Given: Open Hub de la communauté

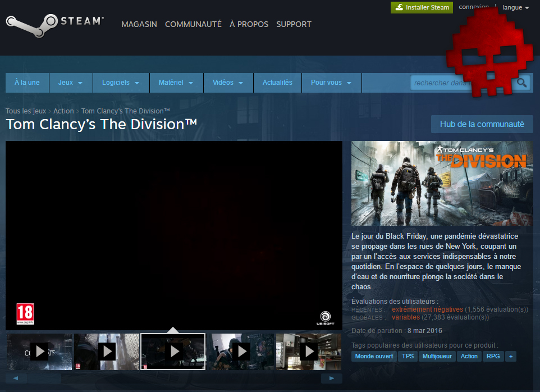Looking at the screenshot, I should (x=482, y=124).
